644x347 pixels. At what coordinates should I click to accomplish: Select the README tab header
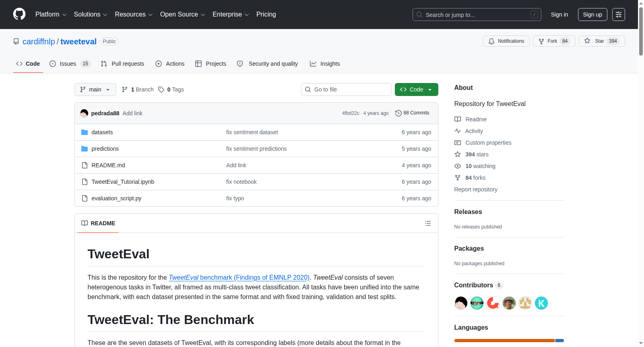[98, 223]
